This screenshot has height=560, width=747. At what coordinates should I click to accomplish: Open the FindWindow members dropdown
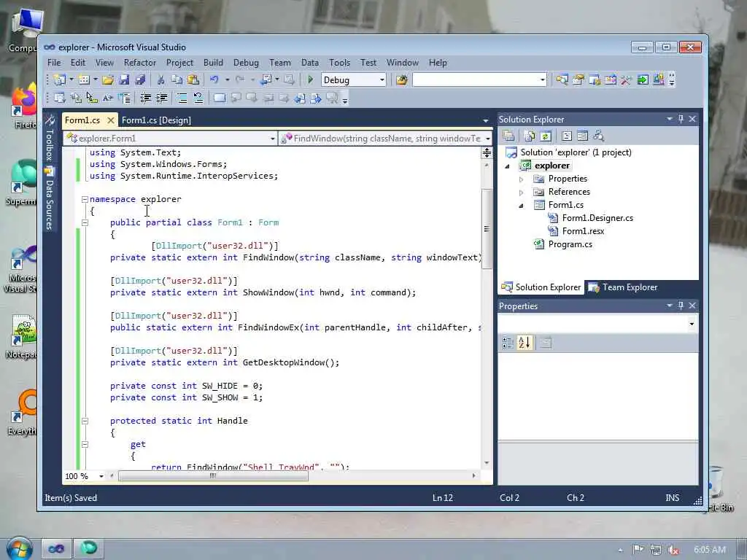[x=487, y=139]
